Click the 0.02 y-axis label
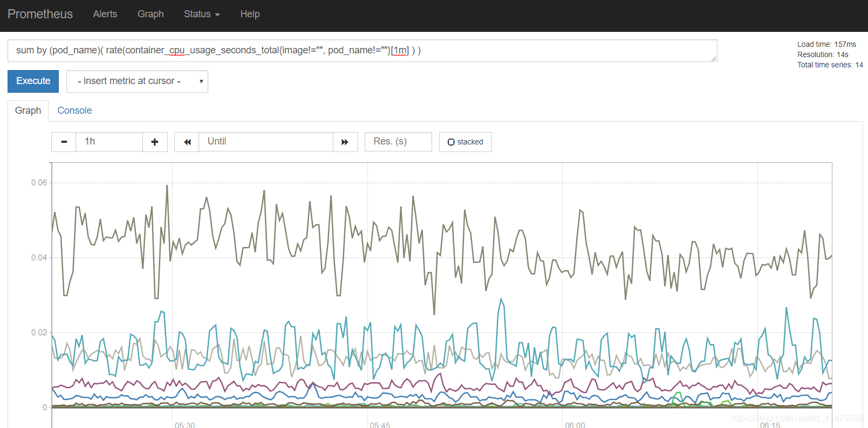Image resolution: width=868 pixels, height=428 pixels. [x=39, y=333]
